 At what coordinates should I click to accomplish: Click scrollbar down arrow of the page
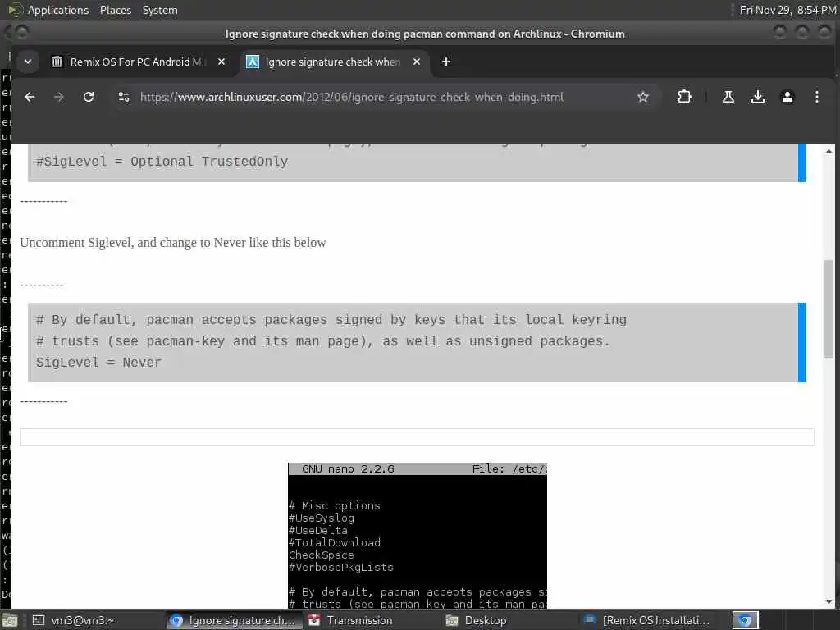829,601
